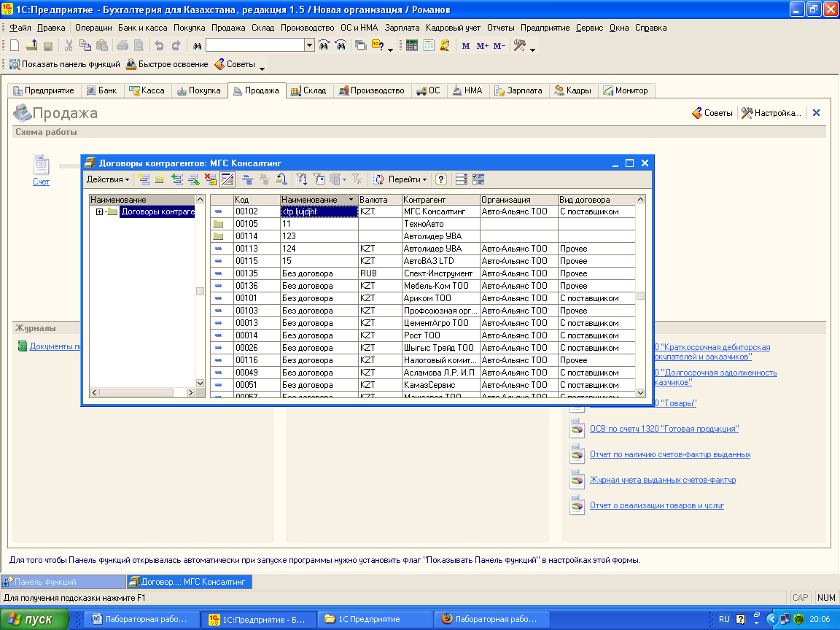The image size is (840, 630).
Task: Click the CAP indicator in status bar
Action: (801, 597)
